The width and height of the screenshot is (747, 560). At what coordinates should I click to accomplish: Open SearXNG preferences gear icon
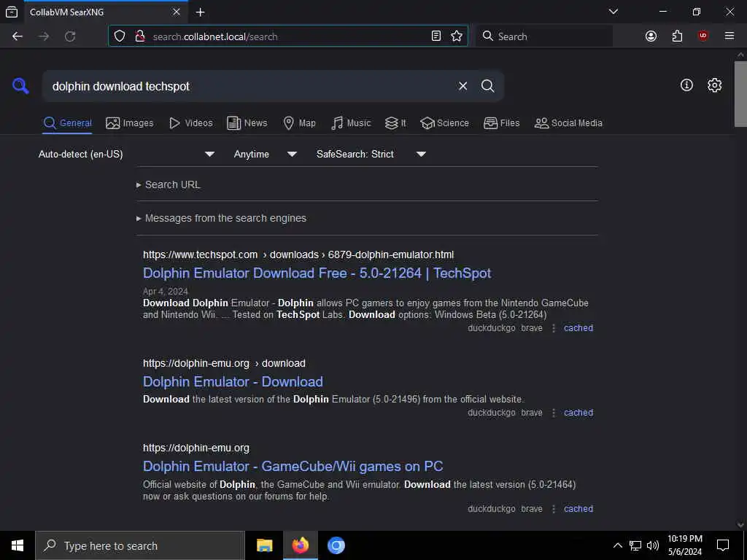[714, 85]
